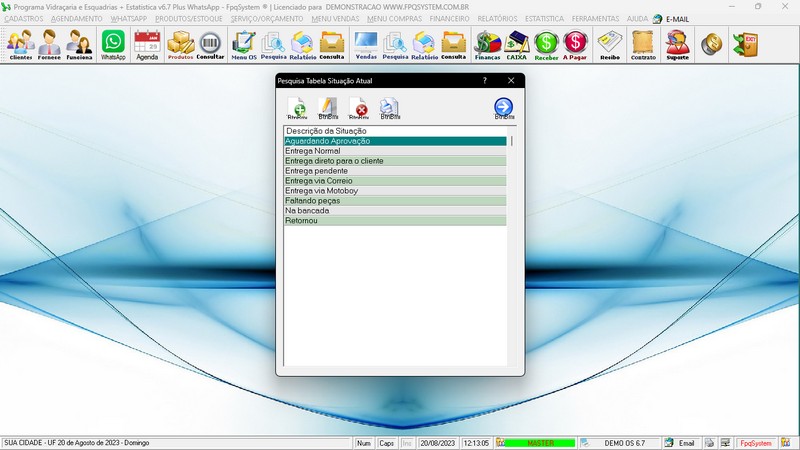Viewport: 800px width, 450px height.
Task: Open the Agenda calendar icon
Action: click(x=147, y=45)
